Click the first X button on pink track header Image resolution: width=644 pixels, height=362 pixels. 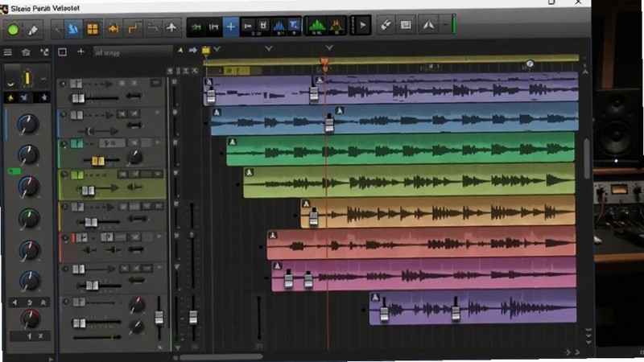tap(125, 269)
